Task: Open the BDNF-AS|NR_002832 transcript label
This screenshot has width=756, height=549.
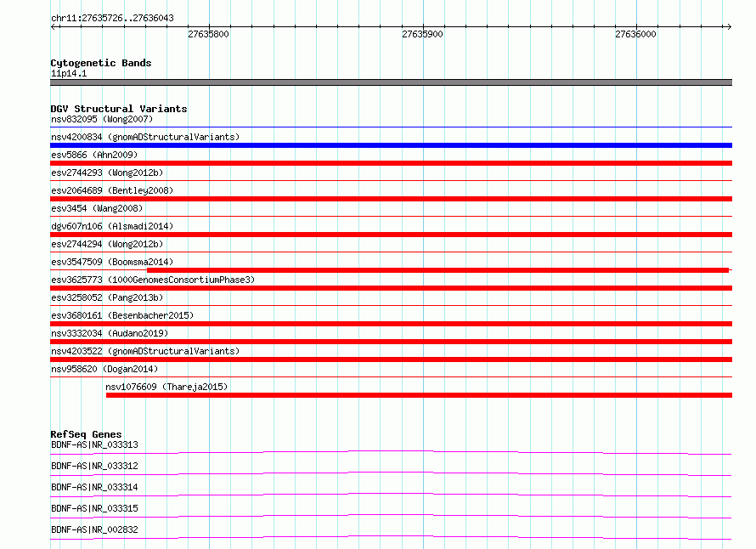Action: click(94, 529)
